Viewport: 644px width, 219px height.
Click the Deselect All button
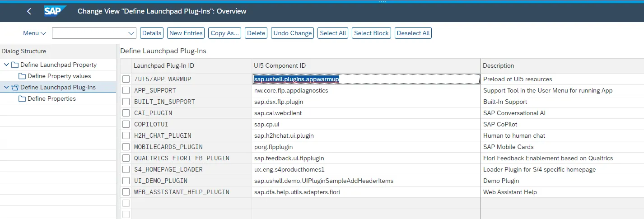click(413, 33)
